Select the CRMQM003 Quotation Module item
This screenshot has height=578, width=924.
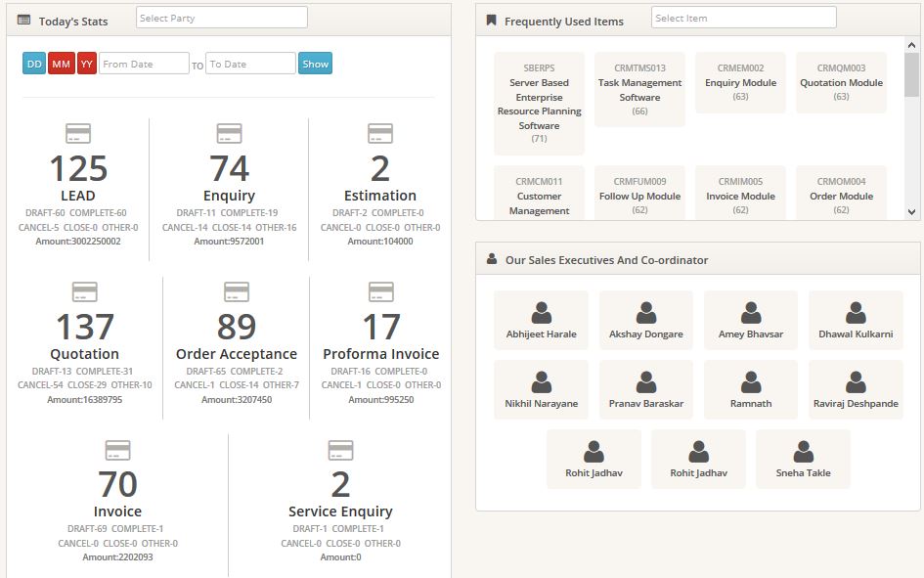[x=841, y=82]
